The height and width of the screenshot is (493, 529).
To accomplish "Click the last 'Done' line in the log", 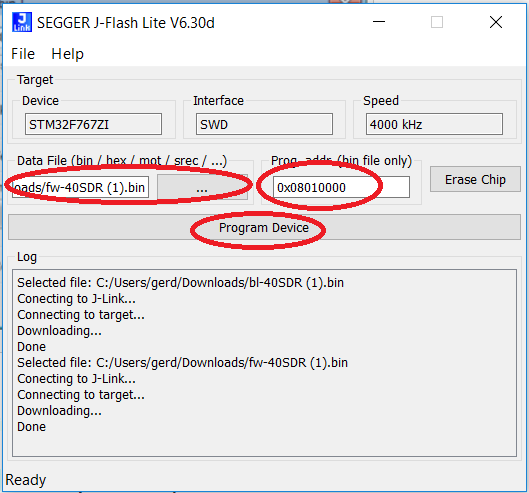I will click(x=31, y=427).
